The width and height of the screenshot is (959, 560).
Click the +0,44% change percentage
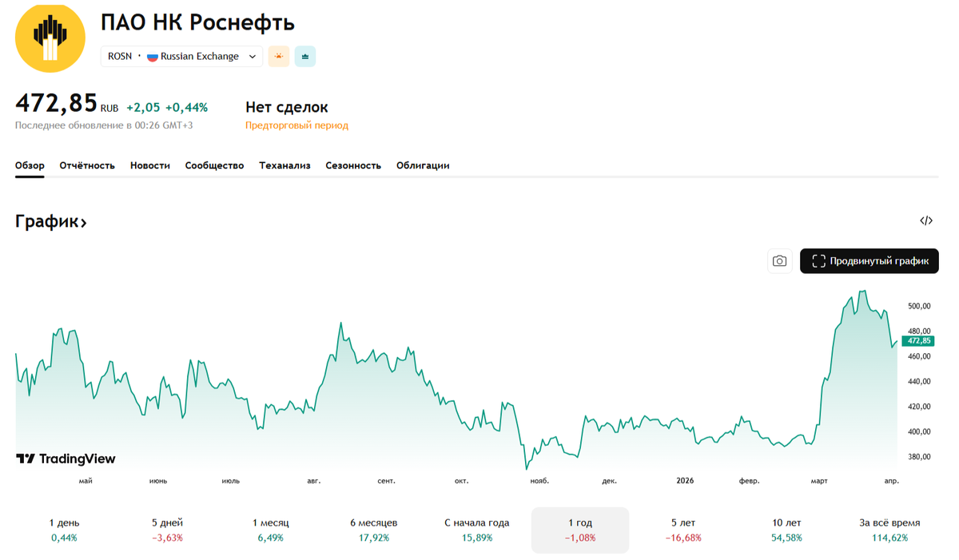186,107
